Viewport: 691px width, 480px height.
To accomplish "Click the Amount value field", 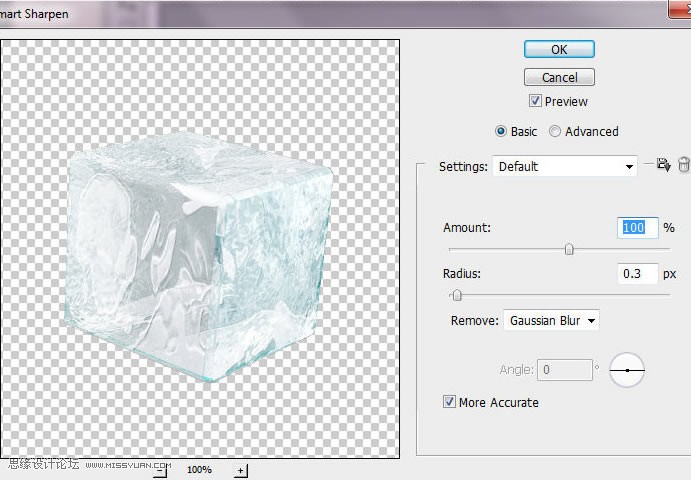I will pyautogui.click(x=638, y=227).
